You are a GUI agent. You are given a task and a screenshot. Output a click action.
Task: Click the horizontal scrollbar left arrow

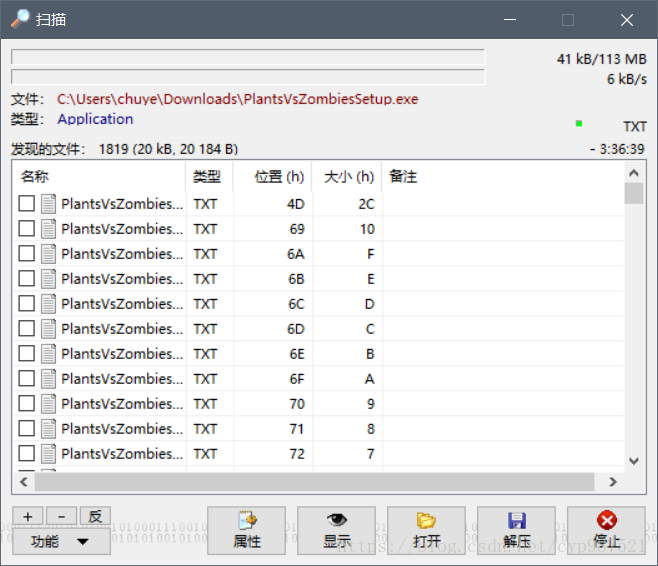coord(24,482)
